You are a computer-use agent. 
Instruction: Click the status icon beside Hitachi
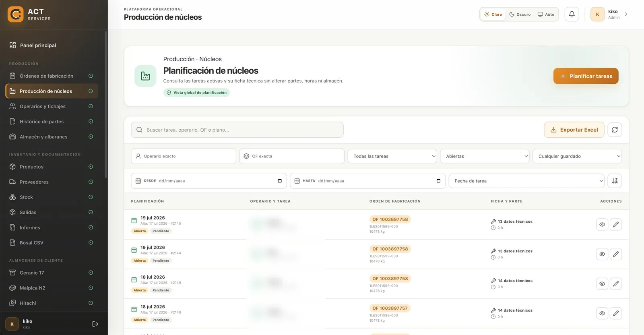tap(91, 303)
